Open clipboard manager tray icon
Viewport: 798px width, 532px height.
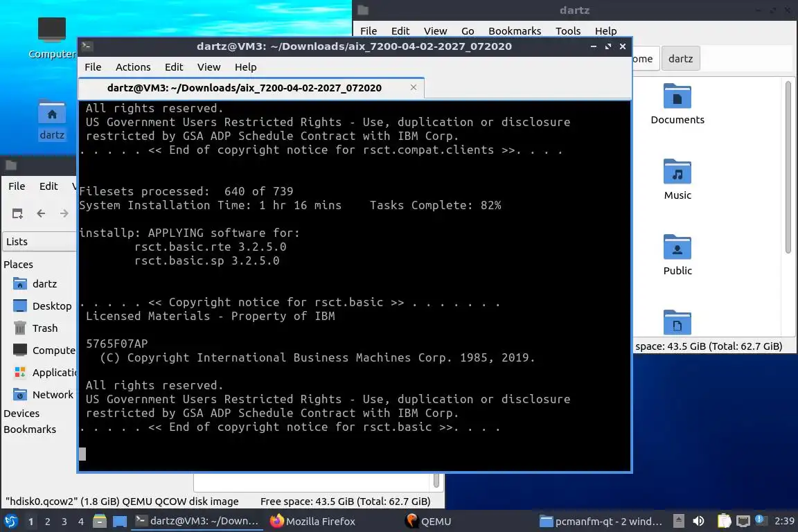tap(724, 521)
